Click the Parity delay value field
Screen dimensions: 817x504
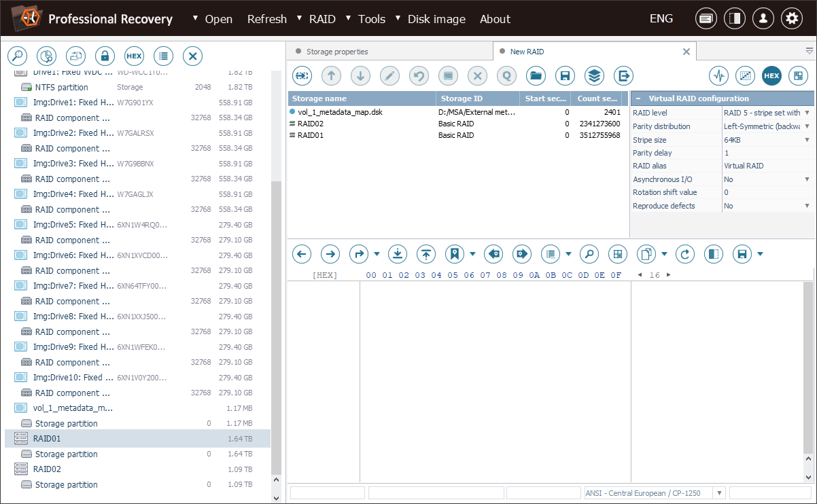768,153
